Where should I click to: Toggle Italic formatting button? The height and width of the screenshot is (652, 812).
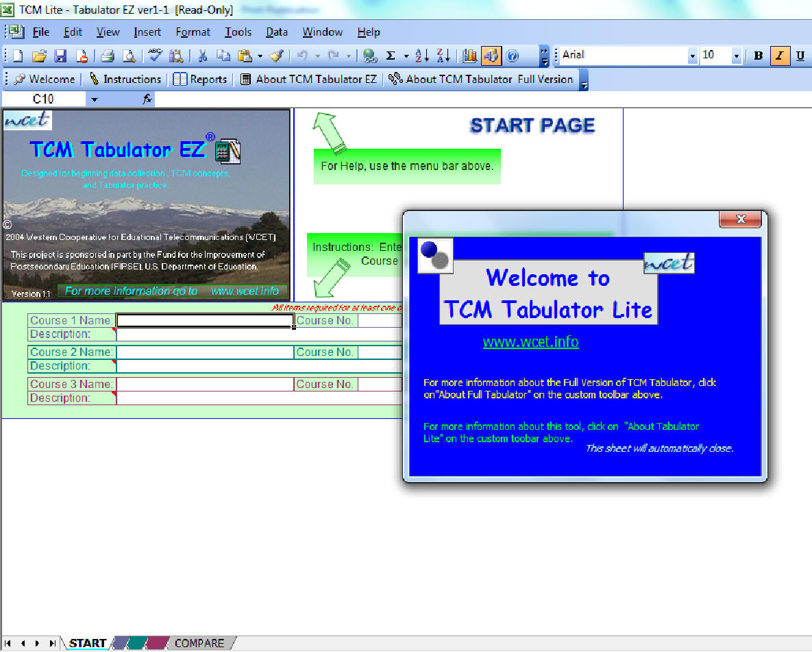[x=779, y=56]
